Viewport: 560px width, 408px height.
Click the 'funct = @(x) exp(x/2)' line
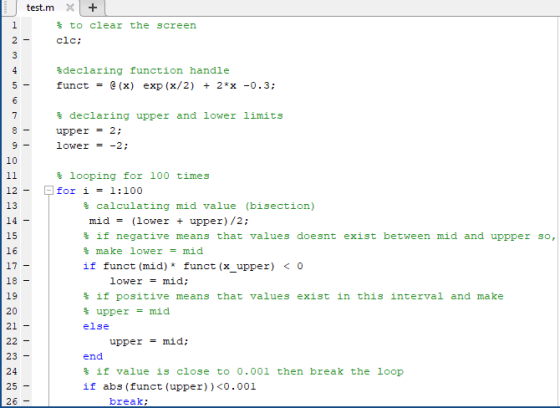click(166, 86)
